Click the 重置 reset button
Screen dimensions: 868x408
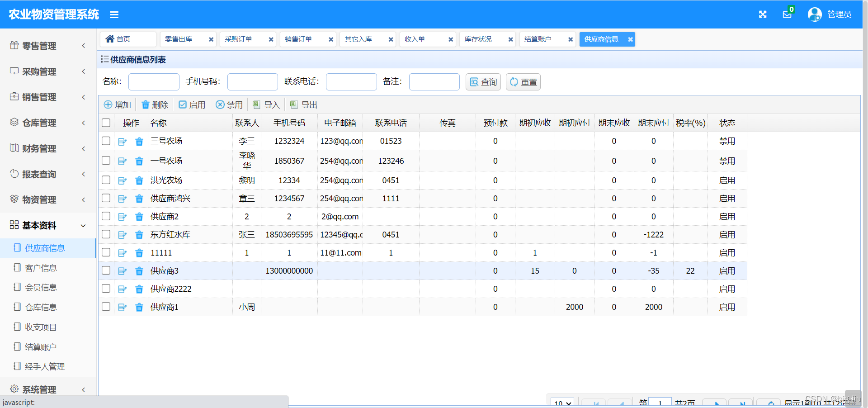click(x=523, y=82)
